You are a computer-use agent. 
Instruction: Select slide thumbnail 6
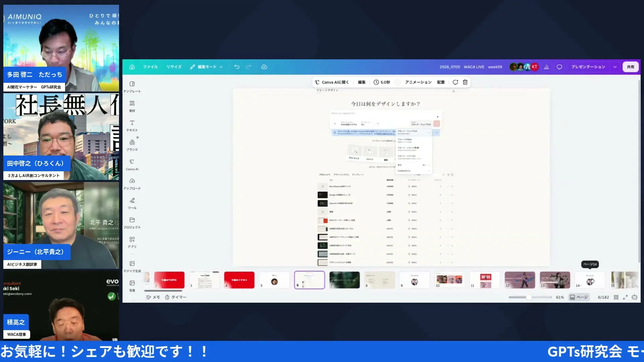(x=309, y=280)
